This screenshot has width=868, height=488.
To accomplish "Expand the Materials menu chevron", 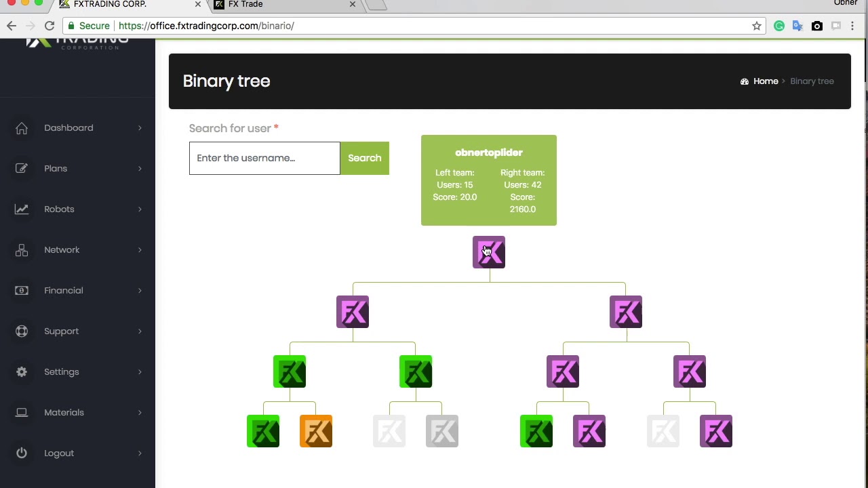I will [140, 413].
